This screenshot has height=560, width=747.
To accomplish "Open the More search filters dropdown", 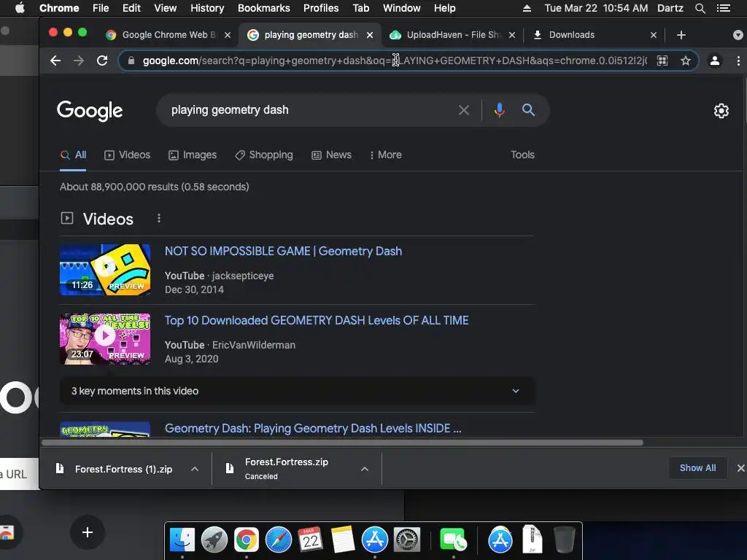I will pos(386,155).
